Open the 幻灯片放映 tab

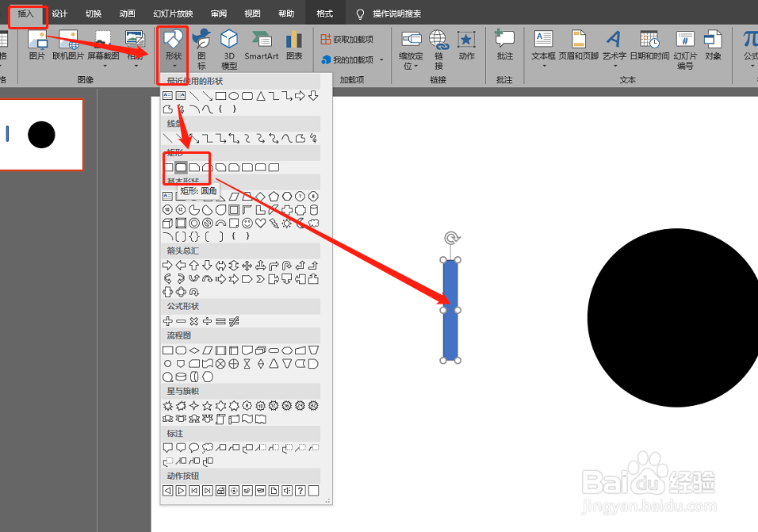(173, 13)
